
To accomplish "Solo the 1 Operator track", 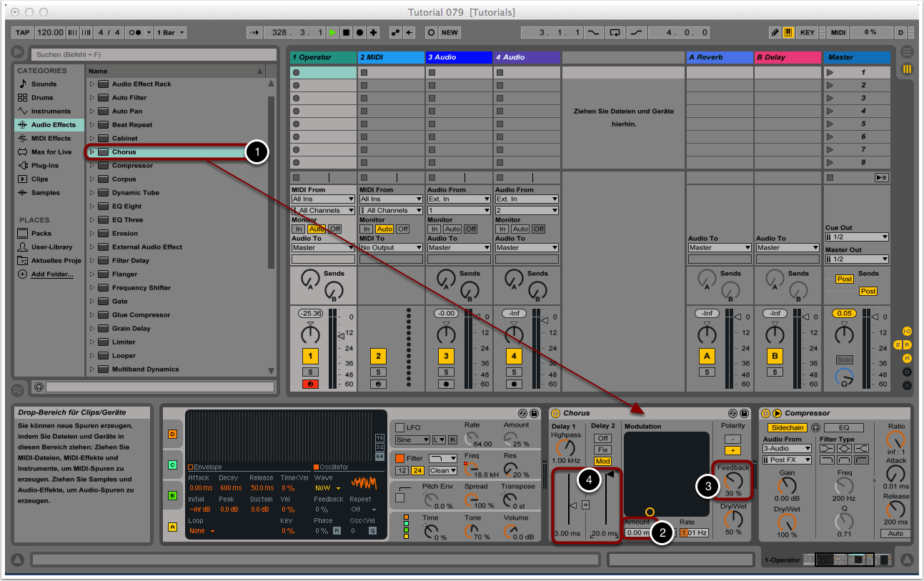I will (310, 372).
